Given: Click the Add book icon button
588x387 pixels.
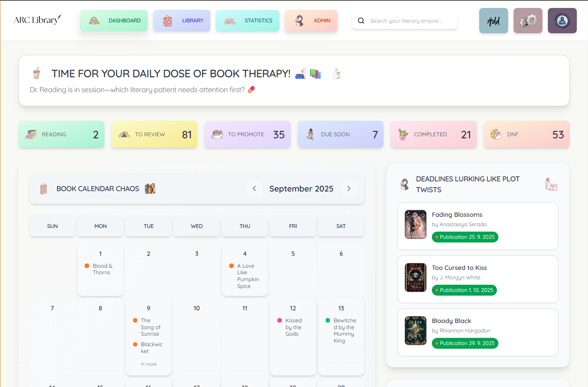Looking at the screenshot, I should point(493,21).
